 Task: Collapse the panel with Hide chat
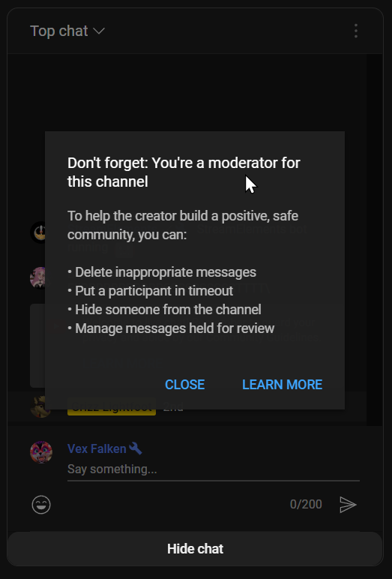[195, 549]
